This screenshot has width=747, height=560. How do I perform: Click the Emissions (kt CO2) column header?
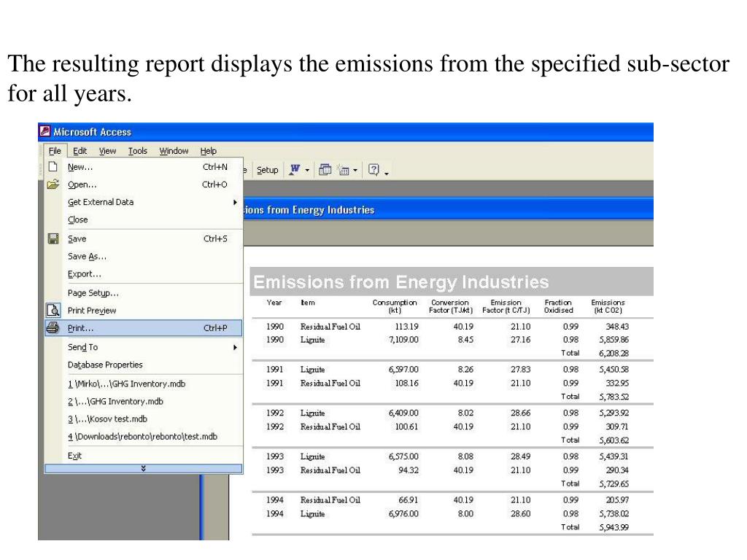[608, 306]
